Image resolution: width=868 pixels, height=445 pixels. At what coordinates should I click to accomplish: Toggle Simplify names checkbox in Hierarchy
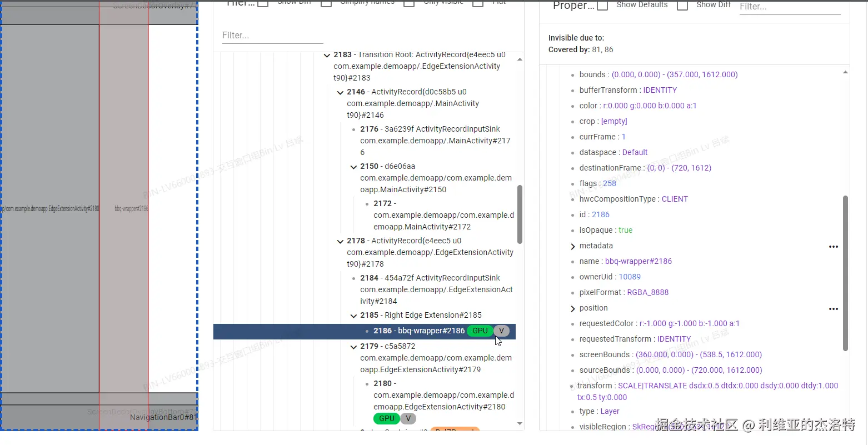326,3
